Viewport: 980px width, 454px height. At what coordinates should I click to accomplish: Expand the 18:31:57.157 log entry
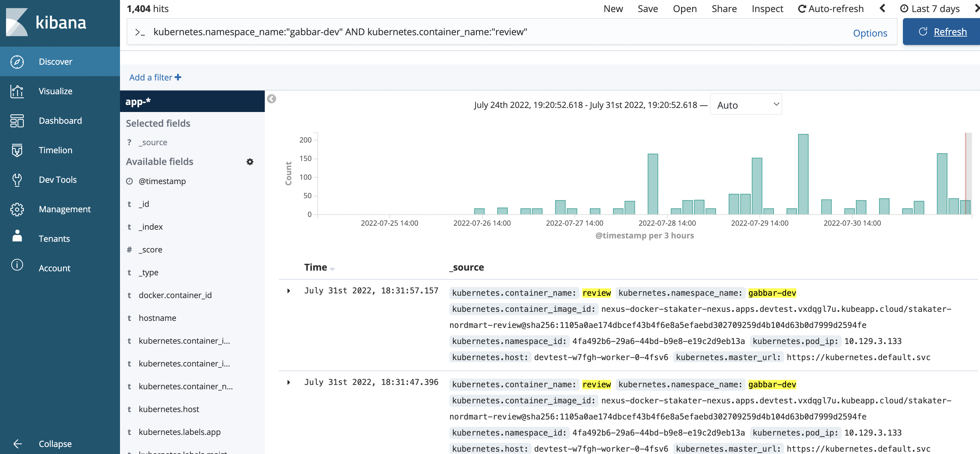(x=289, y=291)
